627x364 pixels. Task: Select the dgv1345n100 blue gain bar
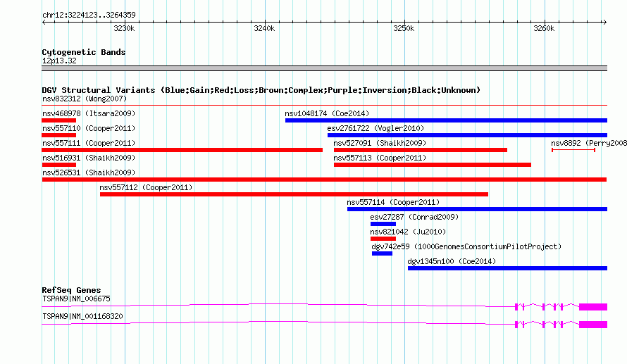pos(507,268)
